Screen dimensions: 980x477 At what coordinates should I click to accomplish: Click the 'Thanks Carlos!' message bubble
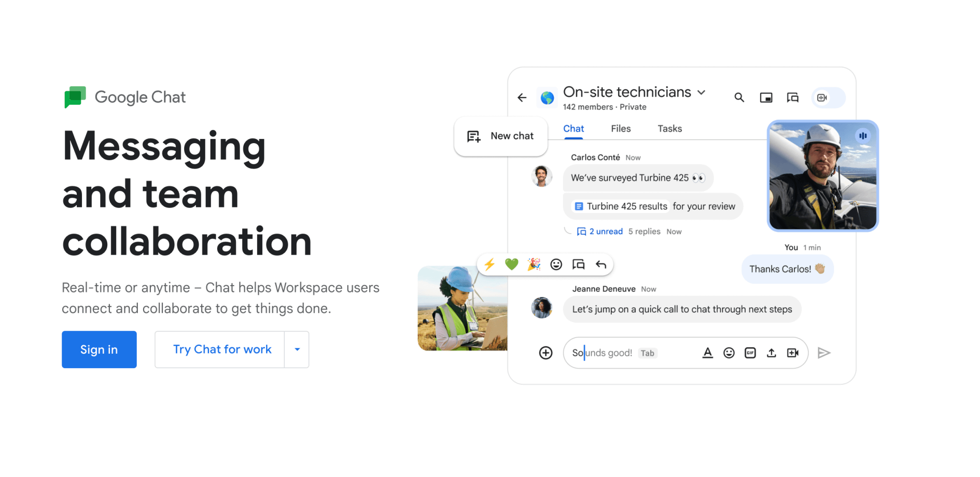(x=788, y=269)
